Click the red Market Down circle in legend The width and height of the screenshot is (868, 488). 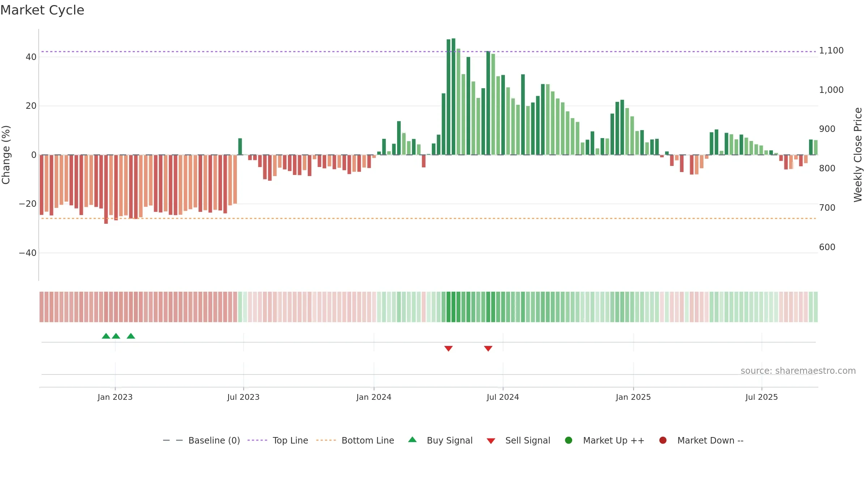[x=663, y=440]
